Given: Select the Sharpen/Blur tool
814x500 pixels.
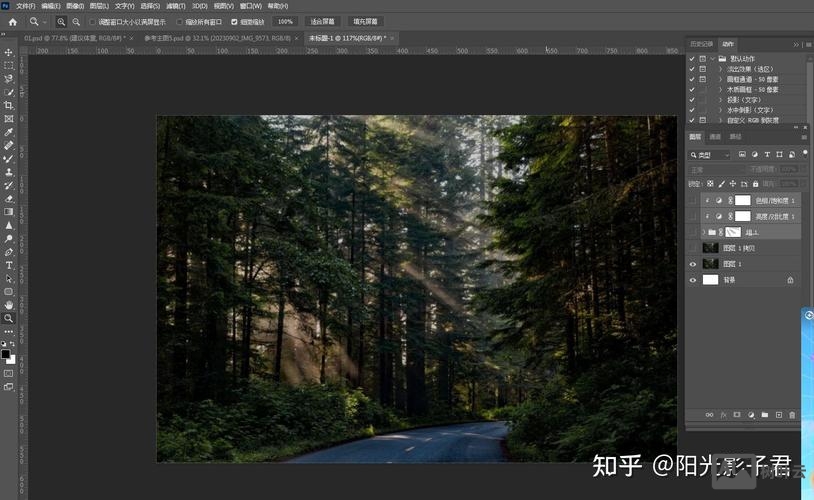Looking at the screenshot, I should tap(9, 225).
